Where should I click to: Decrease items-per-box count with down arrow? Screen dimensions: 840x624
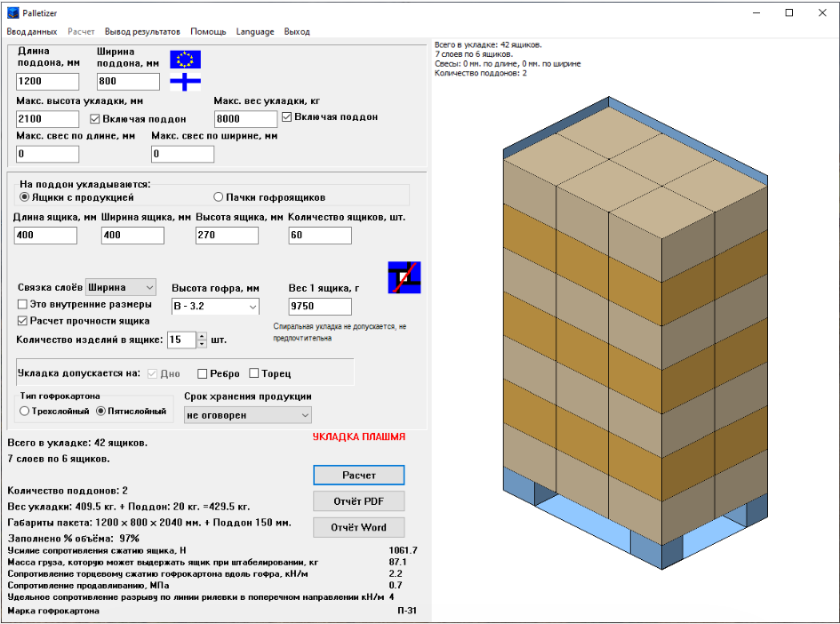(x=202, y=344)
